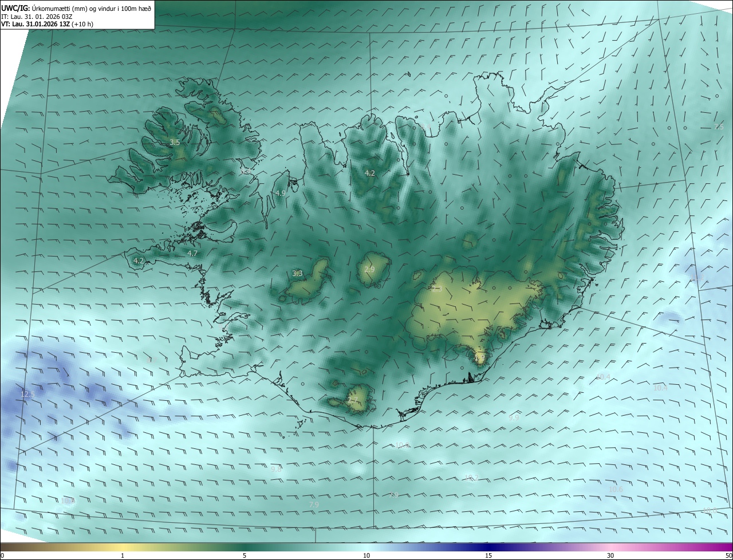Click the 9.9 value off the southeast coast

(x=514, y=418)
